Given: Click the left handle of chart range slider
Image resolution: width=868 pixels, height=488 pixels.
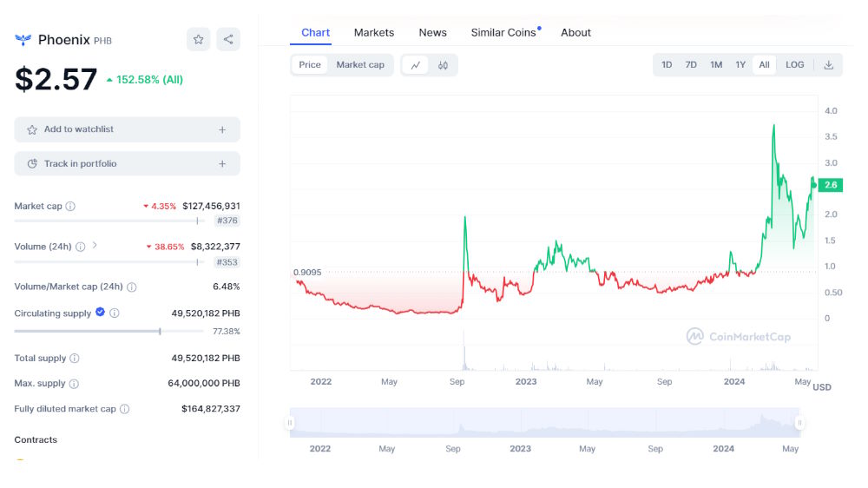Looking at the screenshot, I should 290,423.
